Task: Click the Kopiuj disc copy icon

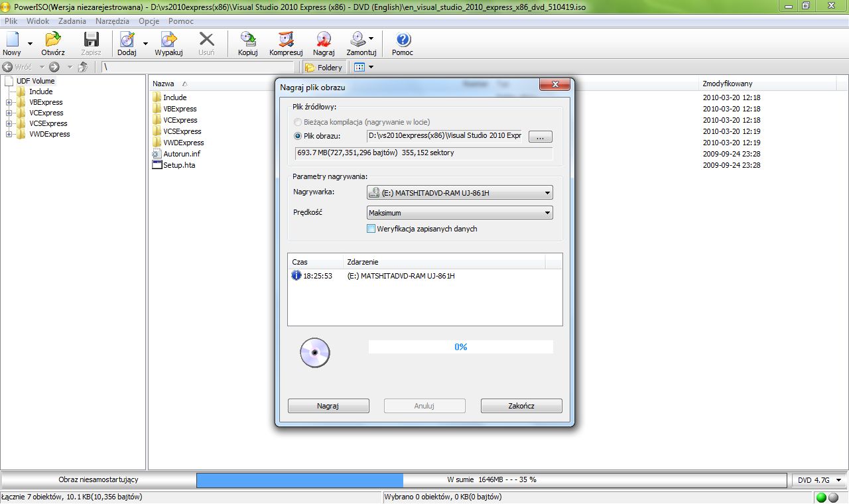Action: click(248, 40)
